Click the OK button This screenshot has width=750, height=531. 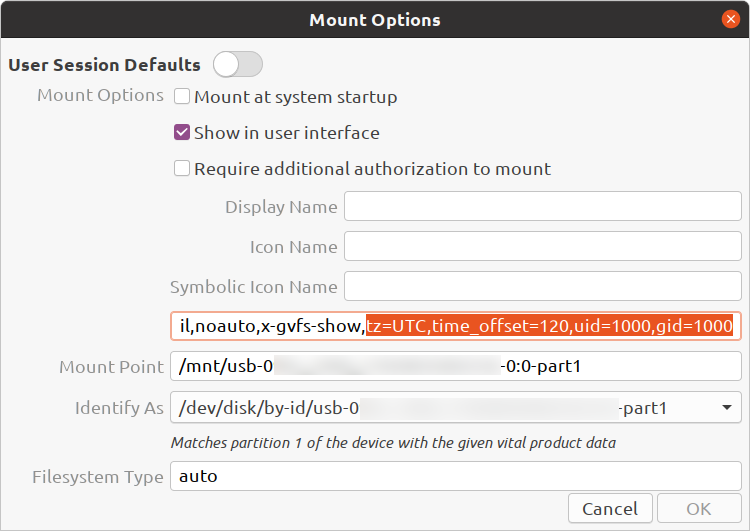click(x=699, y=509)
